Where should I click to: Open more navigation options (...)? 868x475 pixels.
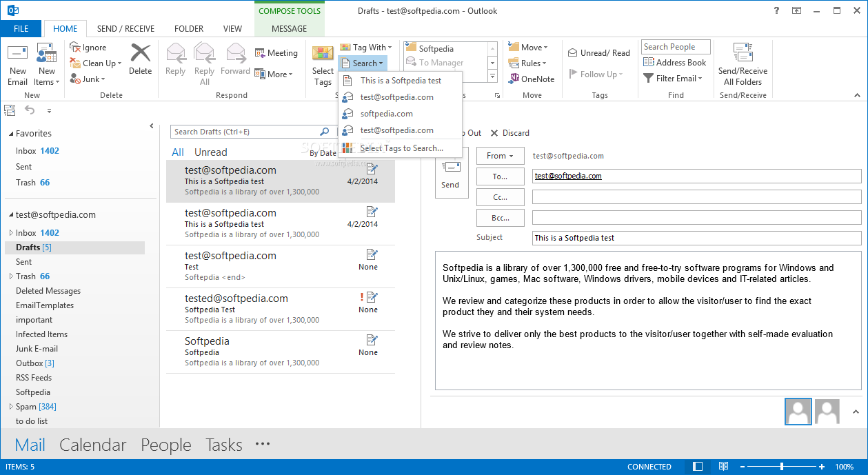pos(263,445)
